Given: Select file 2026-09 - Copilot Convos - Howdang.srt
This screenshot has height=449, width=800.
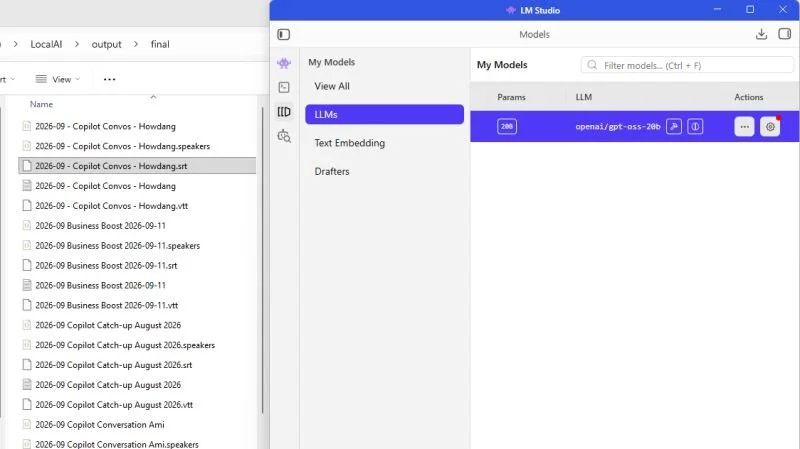Looking at the screenshot, I should [x=137, y=166].
